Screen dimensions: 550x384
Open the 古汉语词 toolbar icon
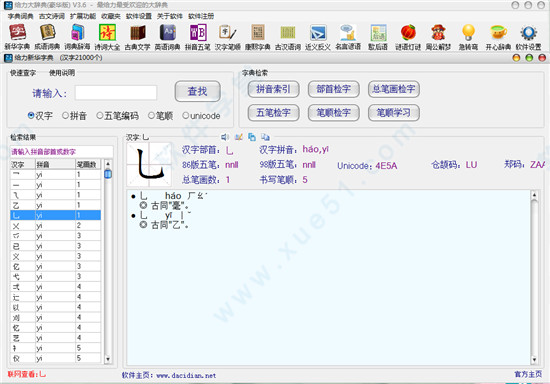coord(288,37)
